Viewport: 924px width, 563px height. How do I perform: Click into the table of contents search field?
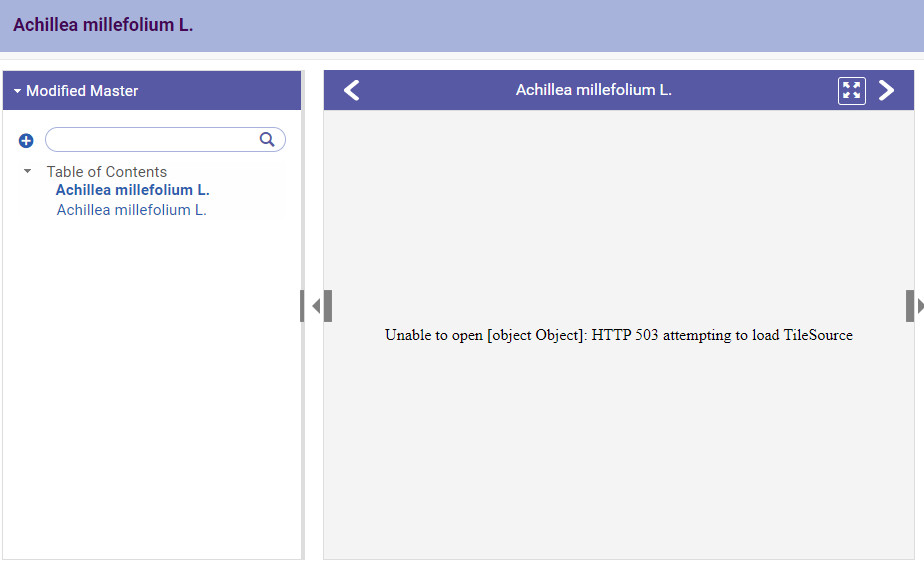[165, 140]
